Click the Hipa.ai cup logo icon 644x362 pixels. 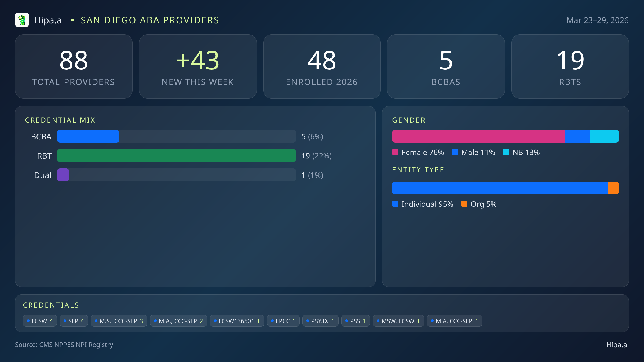(22, 20)
